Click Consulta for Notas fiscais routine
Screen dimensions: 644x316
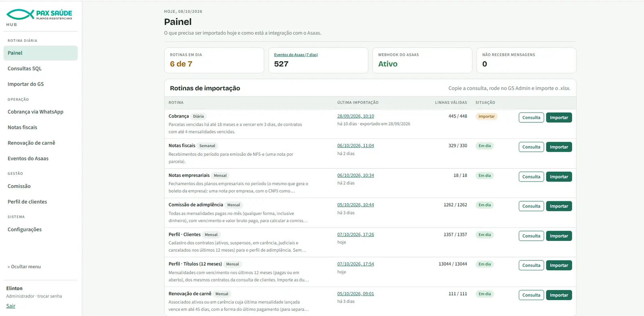531,147
